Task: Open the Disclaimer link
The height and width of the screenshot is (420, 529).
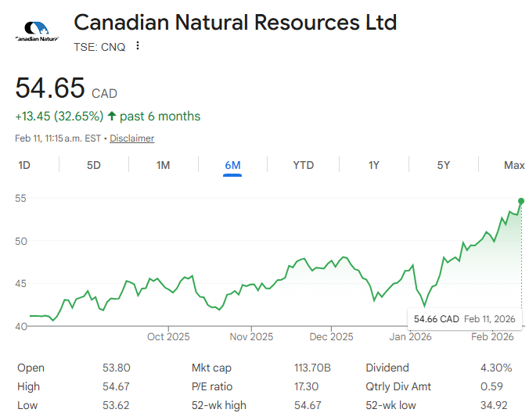Action: (x=132, y=138)
